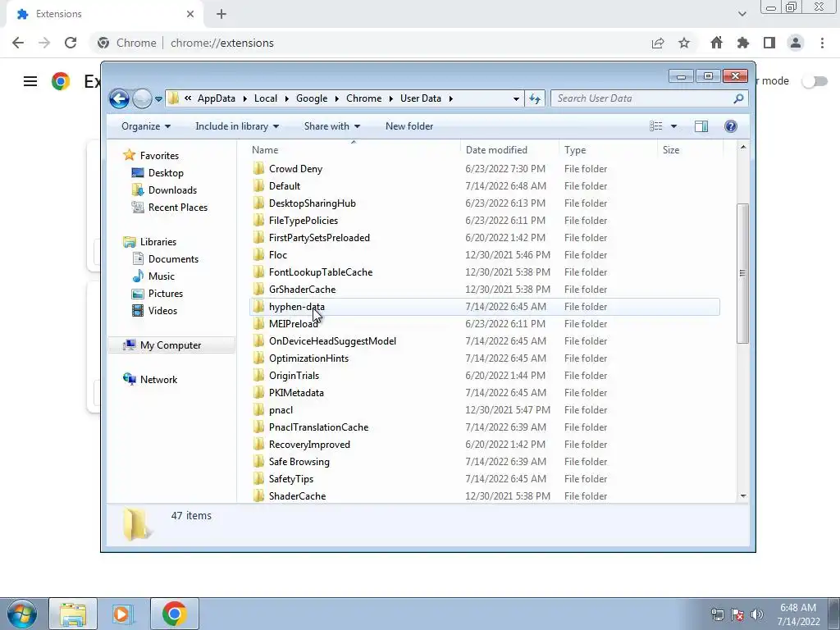Toggle Developer mode switch in Chrome Extensions
Image resolution: width=840 pixels, height=630 pixels.
tap(815, 81)
